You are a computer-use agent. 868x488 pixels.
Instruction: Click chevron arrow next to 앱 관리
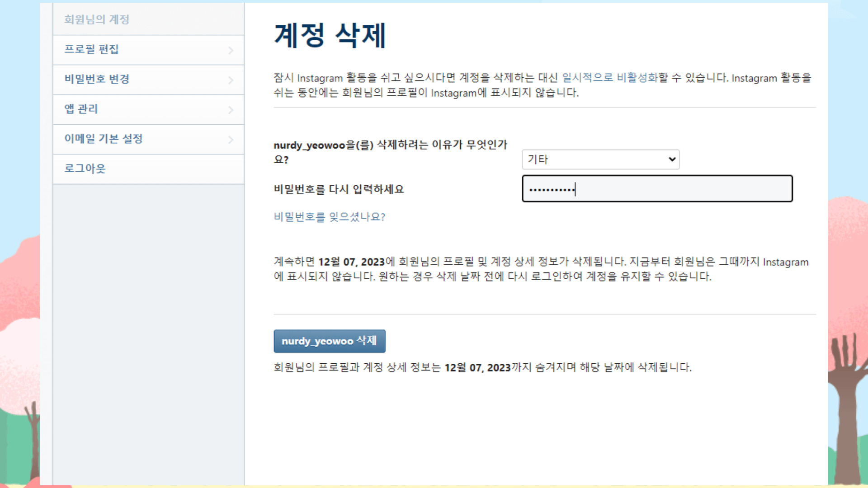[x=231, y=110]
